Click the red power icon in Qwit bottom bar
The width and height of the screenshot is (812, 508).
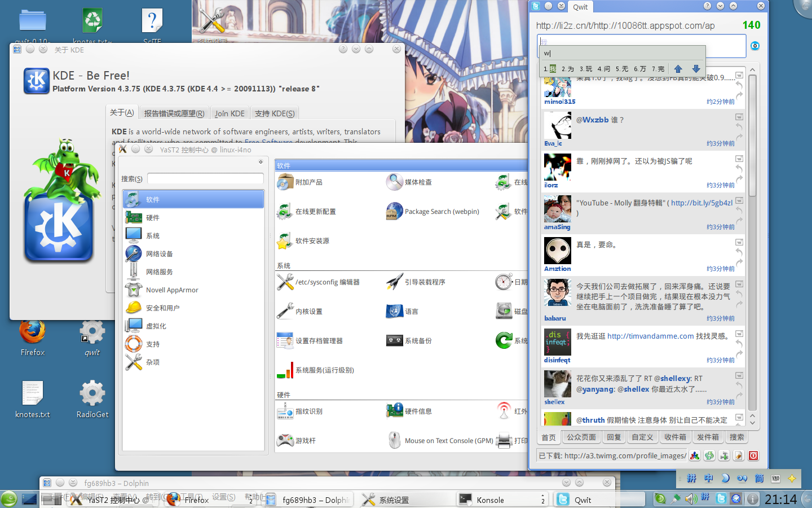click(753, 456)
